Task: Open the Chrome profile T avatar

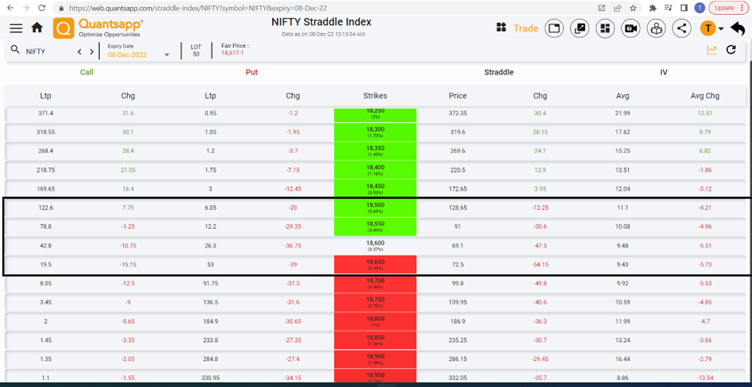Action: (700, 8)
